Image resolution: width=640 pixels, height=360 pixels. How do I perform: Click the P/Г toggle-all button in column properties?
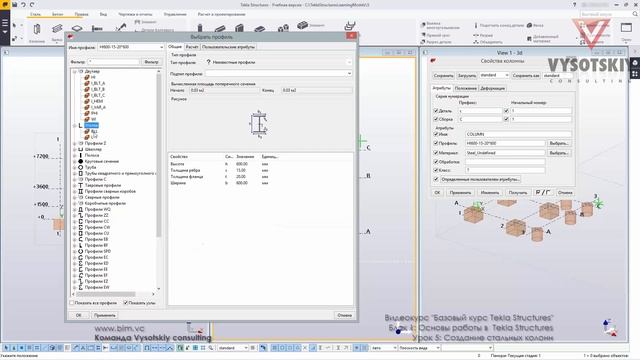click(x=543, y=192)
